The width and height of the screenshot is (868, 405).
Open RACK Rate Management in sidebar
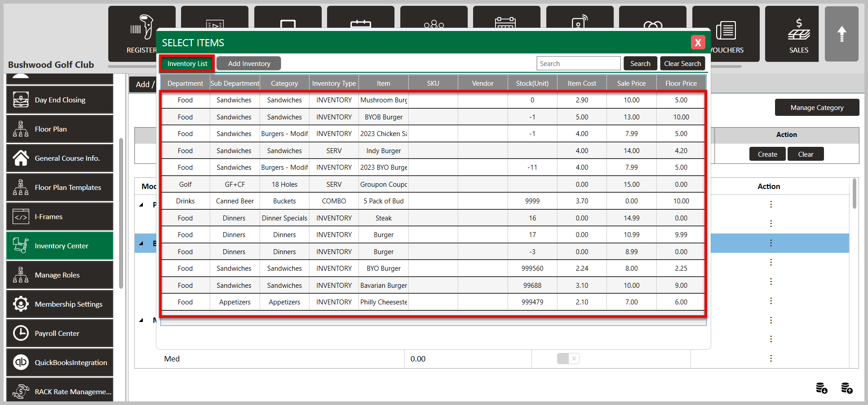60,390
